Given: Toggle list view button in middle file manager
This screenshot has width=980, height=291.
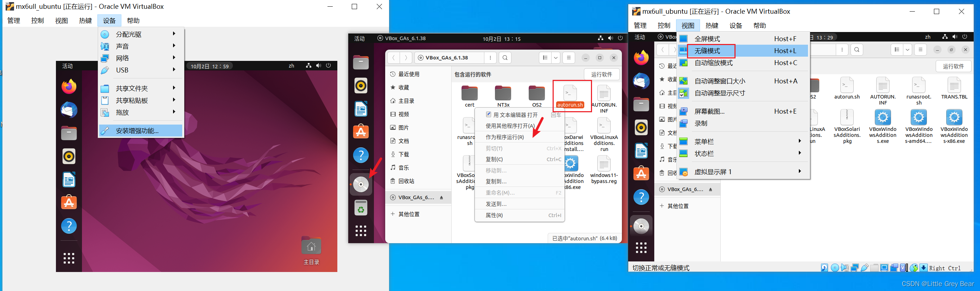Looking at the screenshot, I should tap(545, 58).
